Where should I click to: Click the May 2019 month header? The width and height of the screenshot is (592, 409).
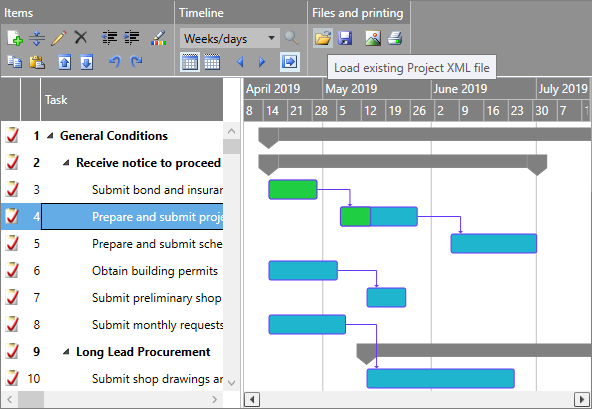[377, 89]
